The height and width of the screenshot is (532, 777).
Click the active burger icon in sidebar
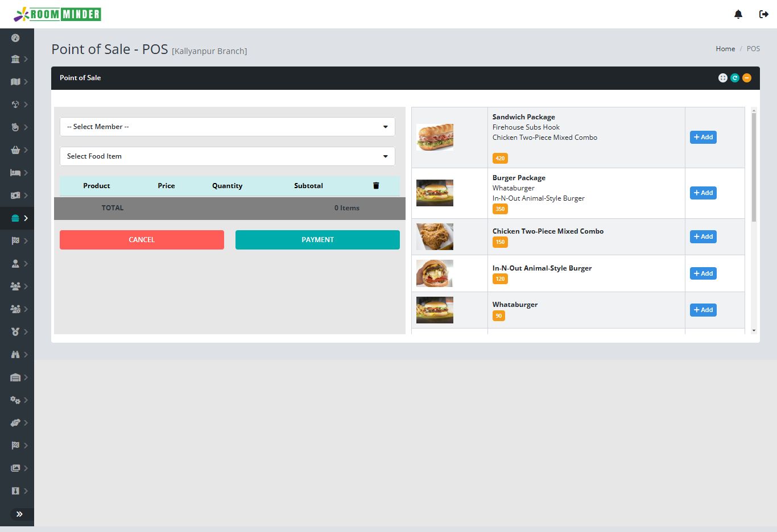(x=15, y=218)
